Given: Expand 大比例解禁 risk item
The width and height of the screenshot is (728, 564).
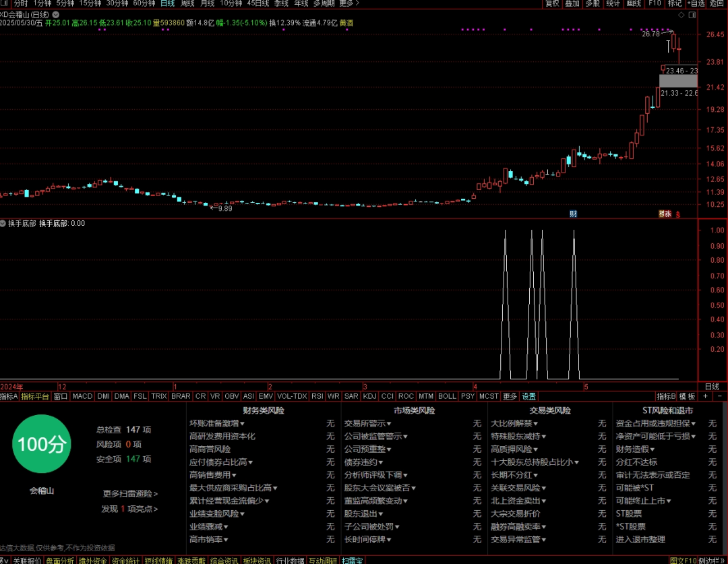Looking at the screenshot, I should (x=514, y=423).
